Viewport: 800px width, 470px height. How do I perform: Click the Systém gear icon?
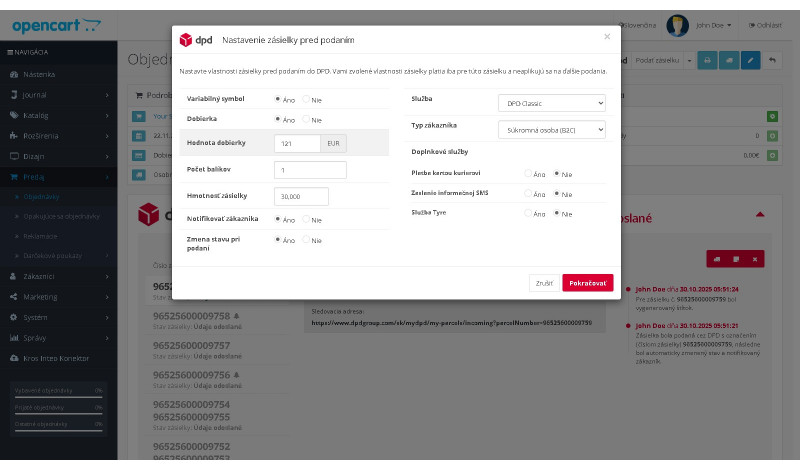[x=14, y=317]
